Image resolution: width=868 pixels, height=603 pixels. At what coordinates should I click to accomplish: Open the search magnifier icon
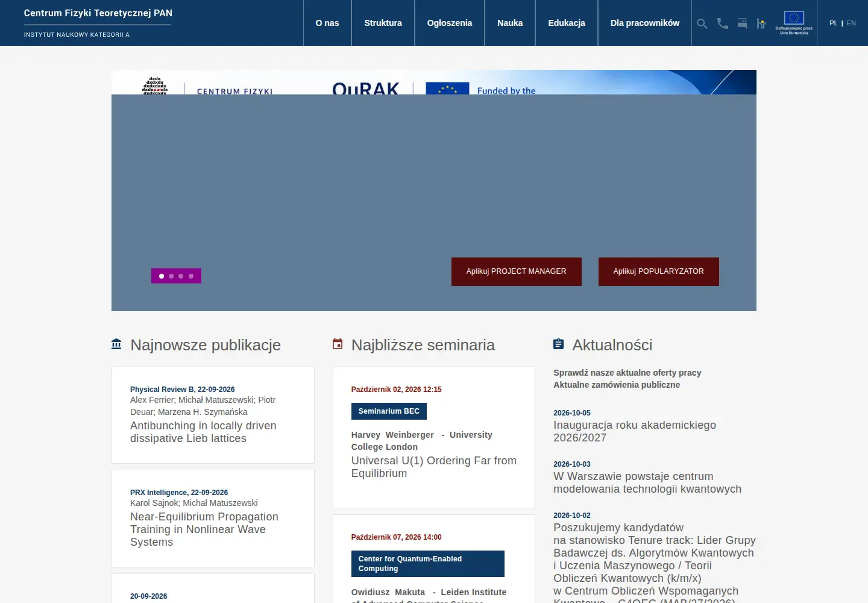click(702, 24)
